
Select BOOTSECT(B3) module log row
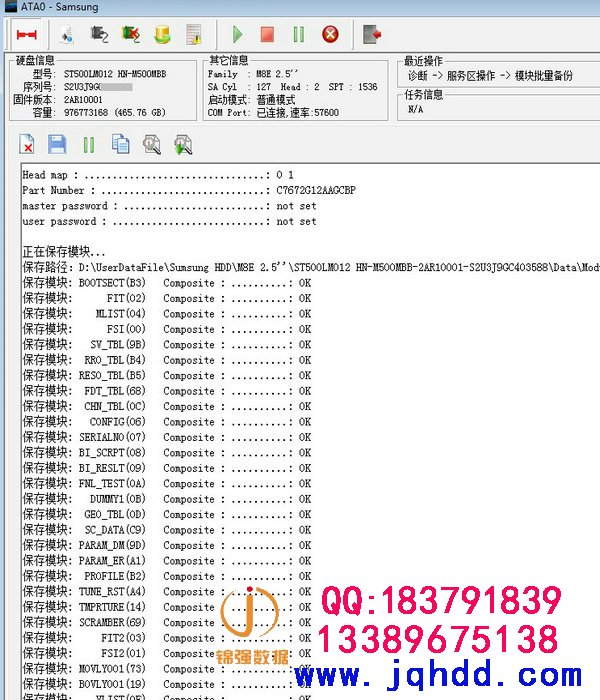pyautogui.click(x=167, y=283)
